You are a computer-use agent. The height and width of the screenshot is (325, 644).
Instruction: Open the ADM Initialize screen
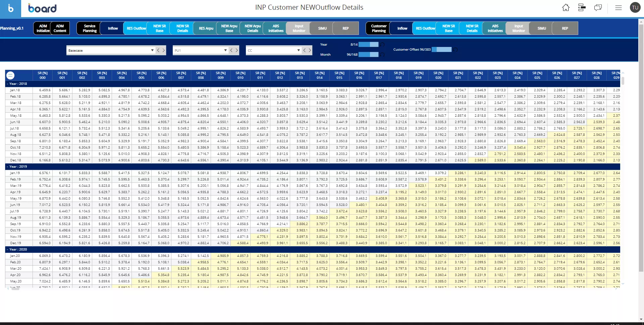tap(42, 28)
